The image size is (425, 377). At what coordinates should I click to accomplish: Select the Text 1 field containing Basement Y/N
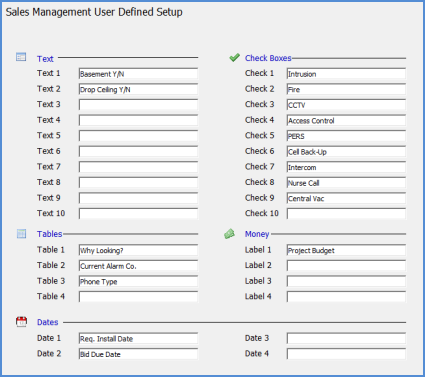[138, 74]
